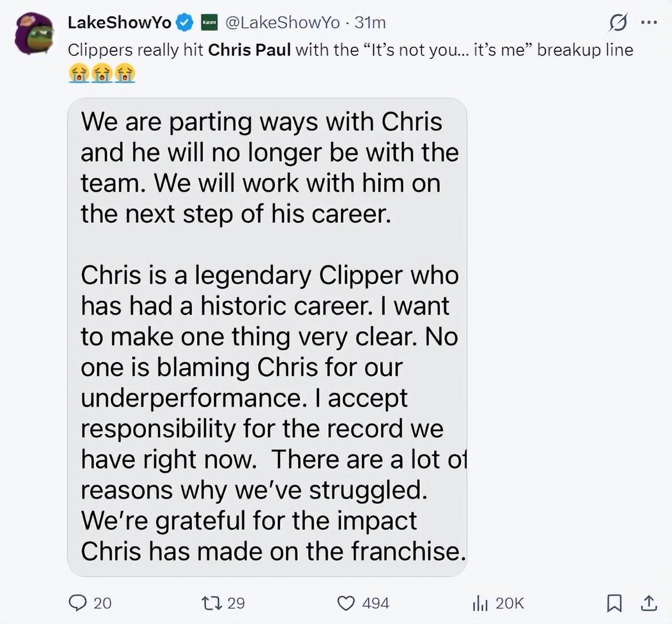This screenshot has width=672, height=624.
Task: Click the Grok explain-post icon
Action: click(x=618, y=23)
